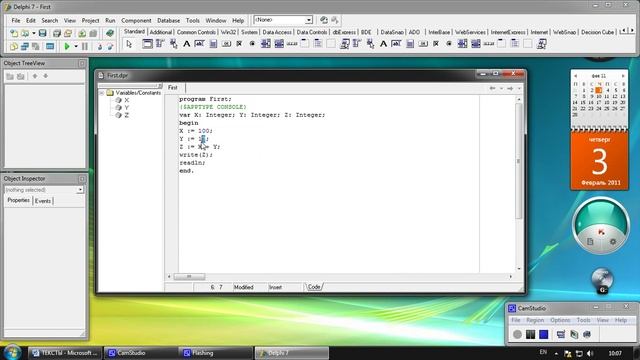Screen dimensions: 640x360
Task: Click the New items toolbar icon
Action: pyautogui.click(x=14, y=33)
